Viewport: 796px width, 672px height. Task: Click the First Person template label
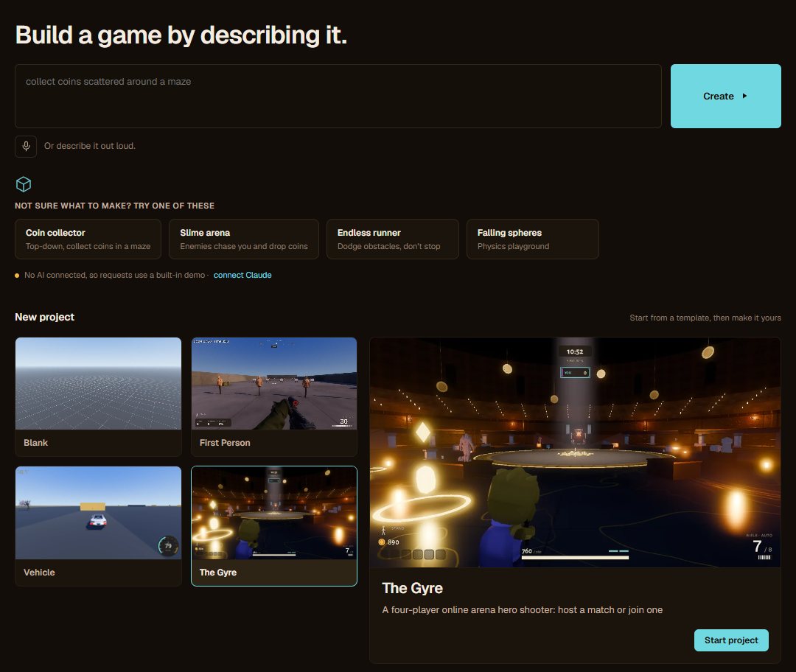click(x=225, y=443)
